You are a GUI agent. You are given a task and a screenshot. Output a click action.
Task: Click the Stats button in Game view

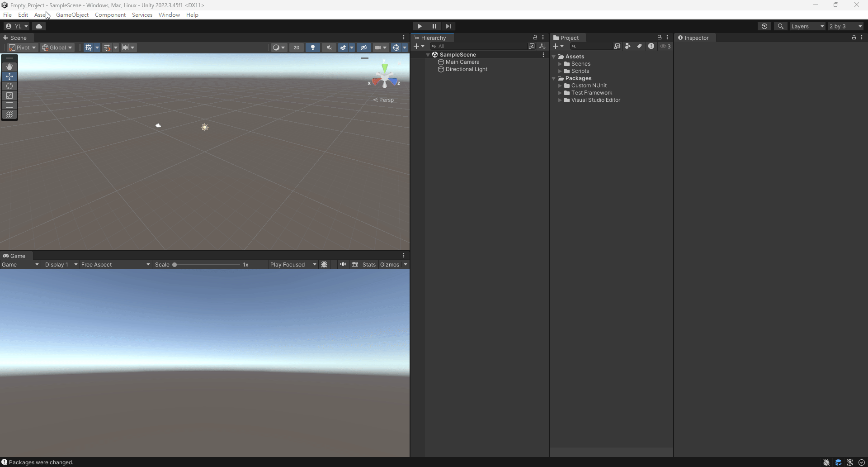[369, 265]
